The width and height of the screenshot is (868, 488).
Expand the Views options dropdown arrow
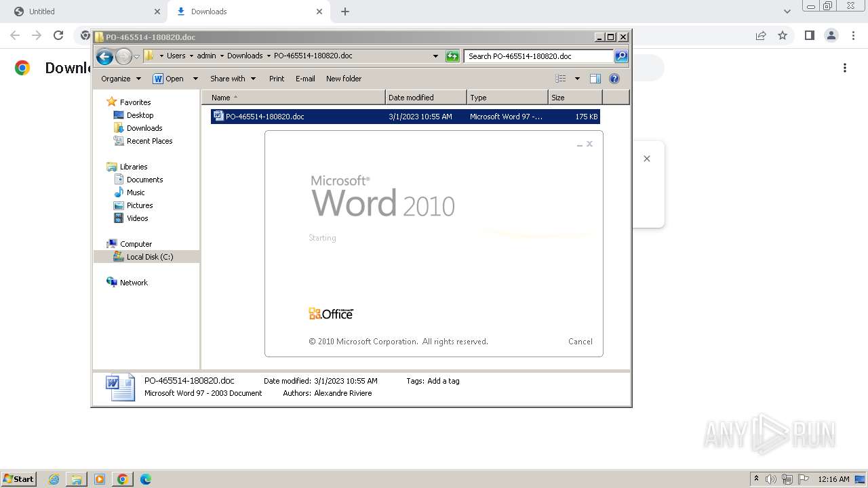577,79
